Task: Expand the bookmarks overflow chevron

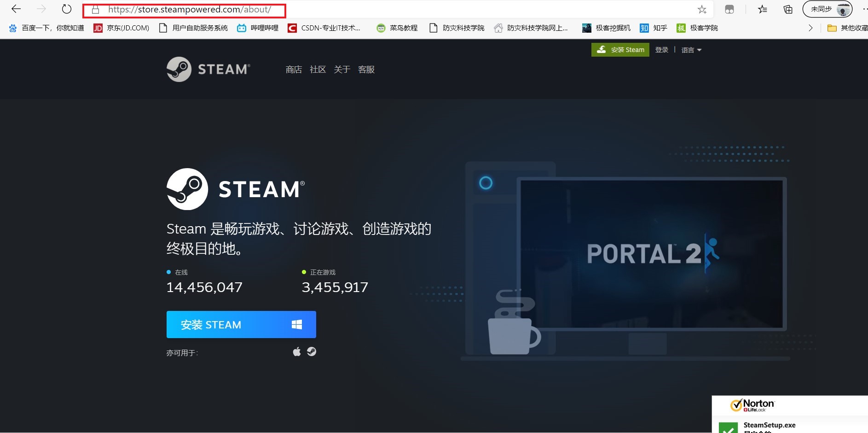Action: pos(810,28)
